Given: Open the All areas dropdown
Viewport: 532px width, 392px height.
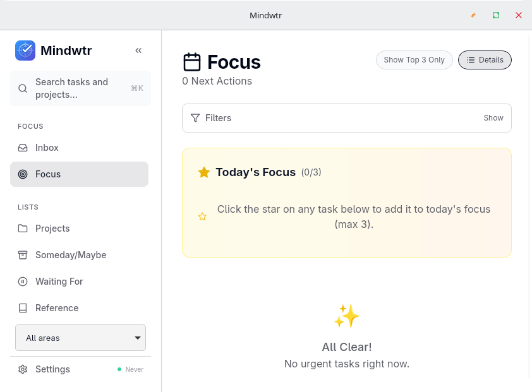Looking at the screenshot, I should [80, 338].
